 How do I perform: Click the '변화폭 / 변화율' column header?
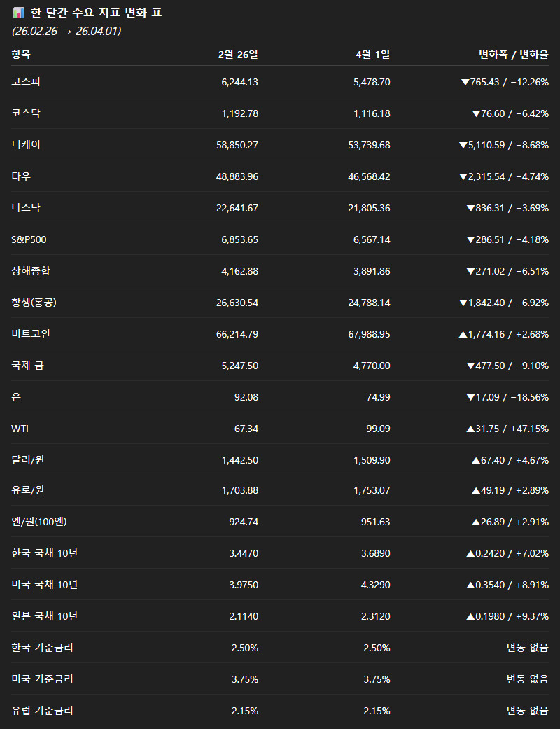[514, 55]
